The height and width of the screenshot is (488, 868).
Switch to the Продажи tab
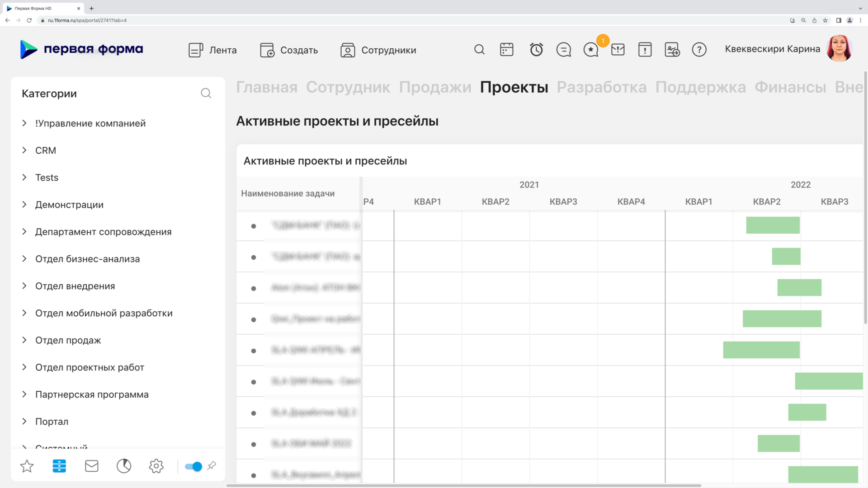coord(435,87)
